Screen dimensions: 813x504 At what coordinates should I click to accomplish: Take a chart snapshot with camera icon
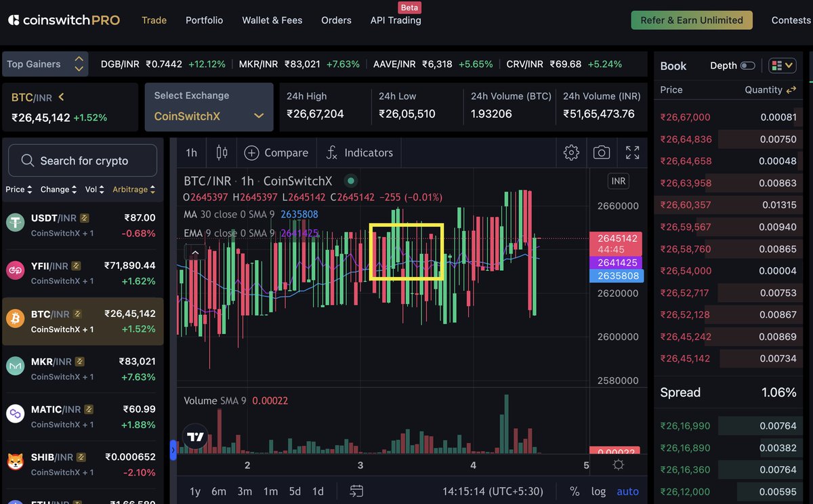click(x=602, y=152)
